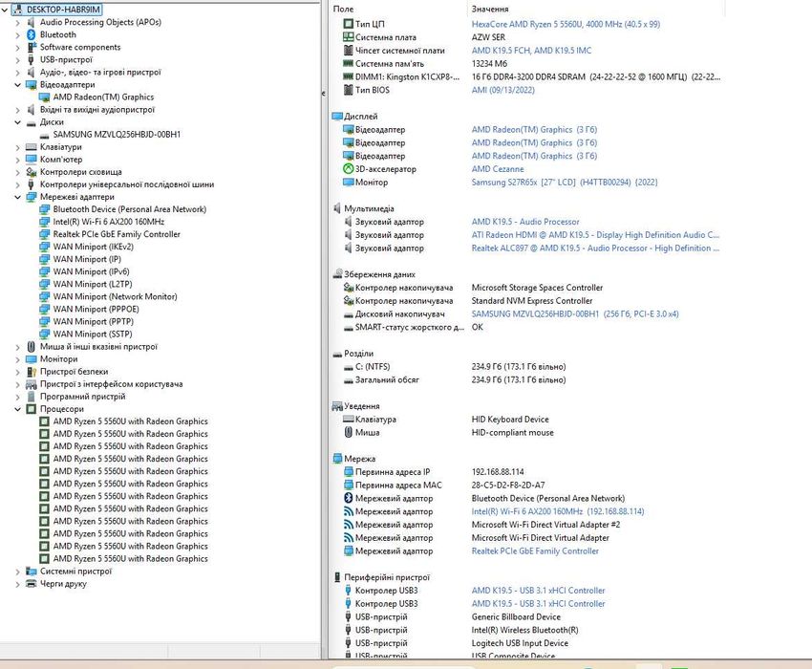
Task: Open the HexaCore AMD Ryzen 5 5560U link
Action: coord(566,24)
